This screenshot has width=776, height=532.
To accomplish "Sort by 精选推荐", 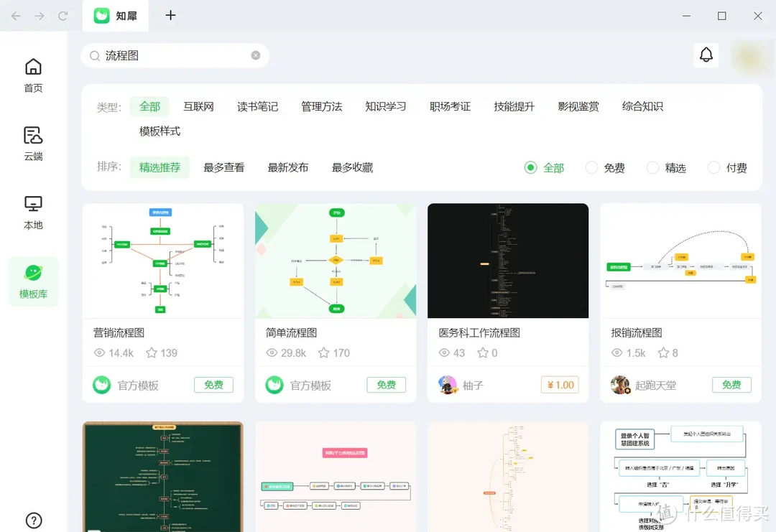I will tap(160, 167).
